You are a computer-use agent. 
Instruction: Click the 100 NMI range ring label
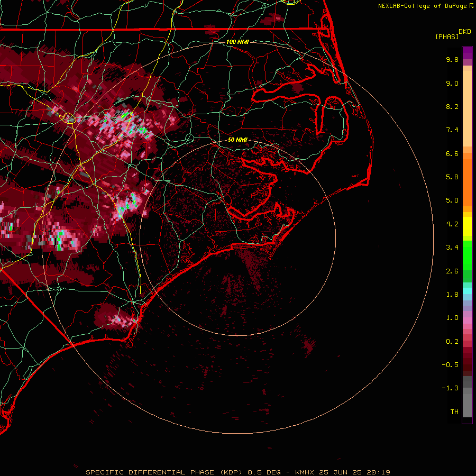click(237, 42)
